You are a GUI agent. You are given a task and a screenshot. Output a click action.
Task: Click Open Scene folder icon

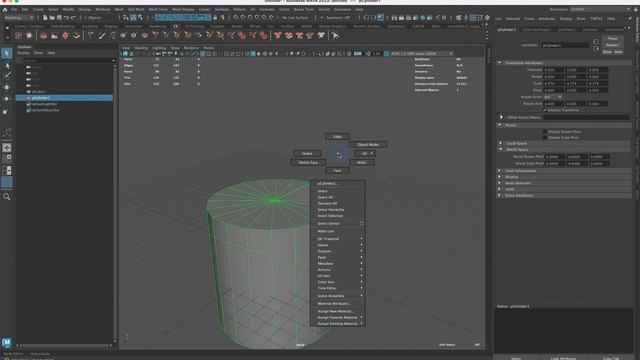pos(52,18)
